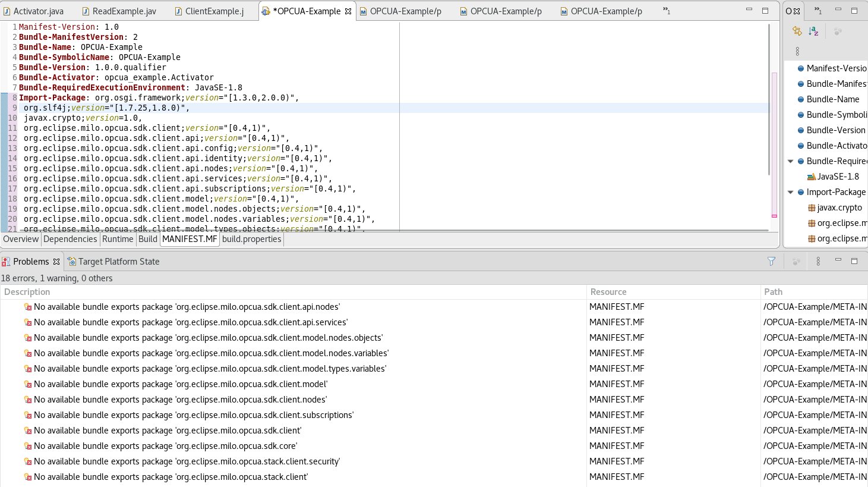Click the vertical scrollbar of the manifest editor
This screenshot has width=868, height=487.
coord(769,99)
